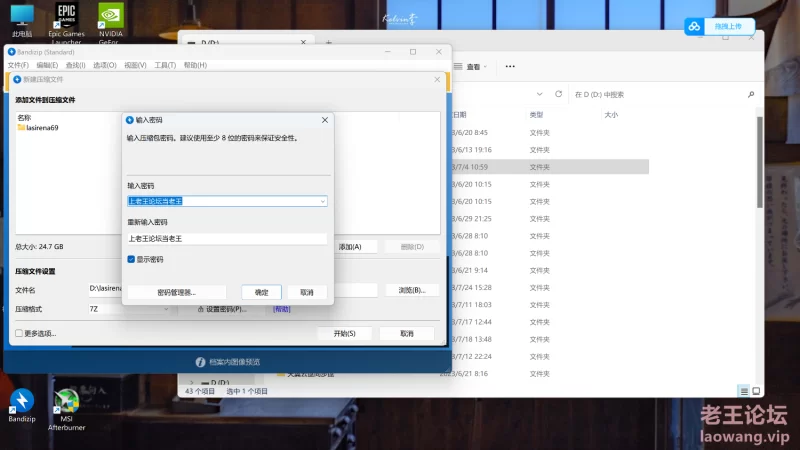800x450 pixels.
Task: Open the 密码管理器 button
Action: (177, 292)
